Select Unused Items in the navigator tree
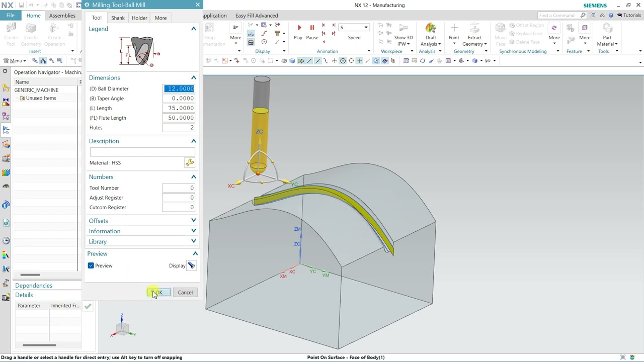 (41, 98)
